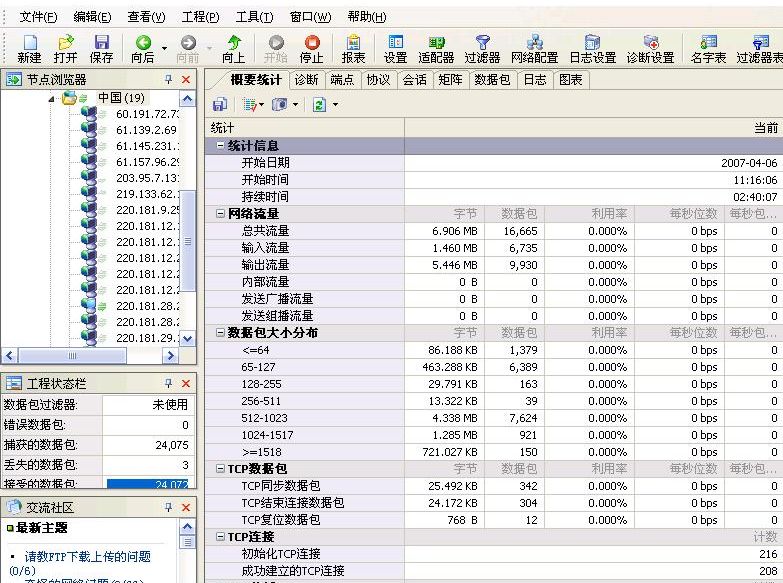Viewport: 783px width, 583px height.
Task: Toggle the pushpin on 交流社区 panel
Action: (168, 507)
